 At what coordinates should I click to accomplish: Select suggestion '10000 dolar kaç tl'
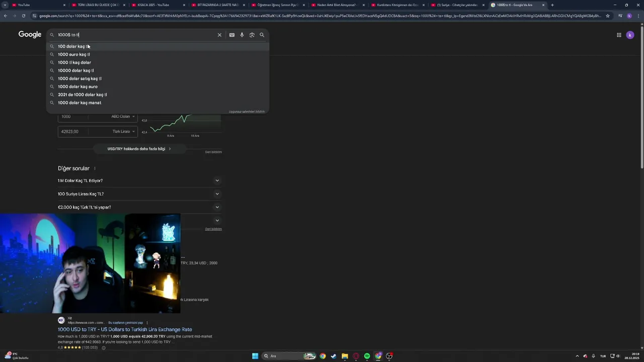157,70
